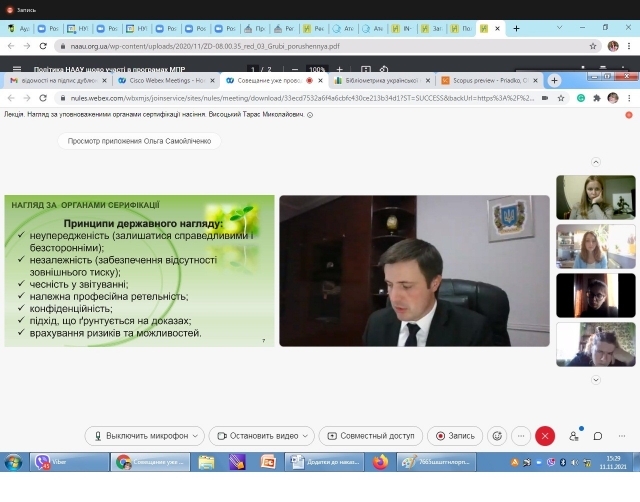Viewport: 640px width, 502px height.
Task: Click the top participant video thumbnail
Action: 596,197
